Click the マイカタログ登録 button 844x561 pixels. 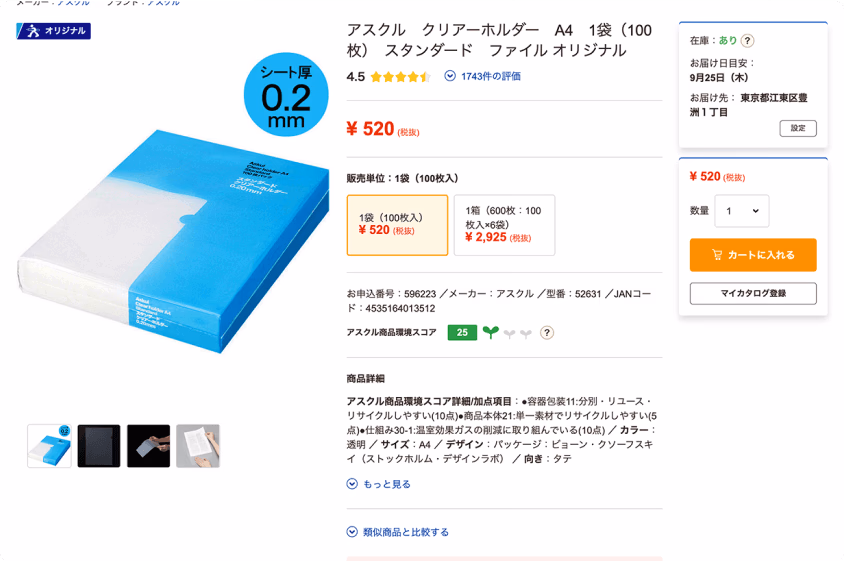coord(753,293)
